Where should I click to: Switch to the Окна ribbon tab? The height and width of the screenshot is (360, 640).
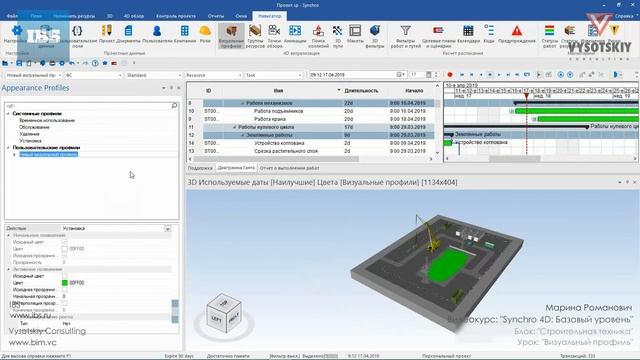coord(241,16)
